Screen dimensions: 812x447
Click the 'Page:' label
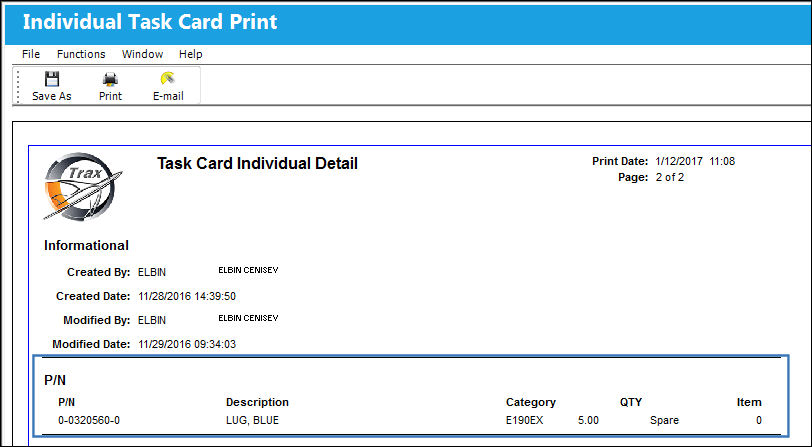(x=633, y=177)
